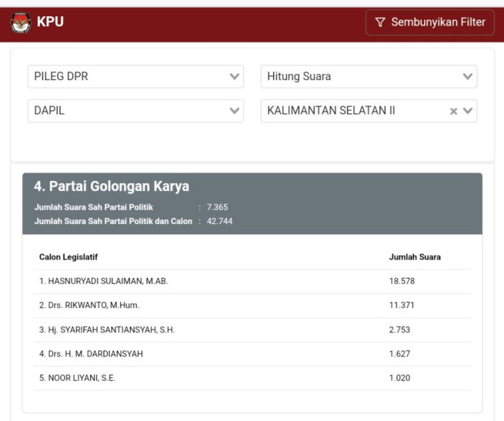Screen dimensions: 504x421
Task: Expand the Hitung Suara dropdown arrow
Action: click(468, 77)
